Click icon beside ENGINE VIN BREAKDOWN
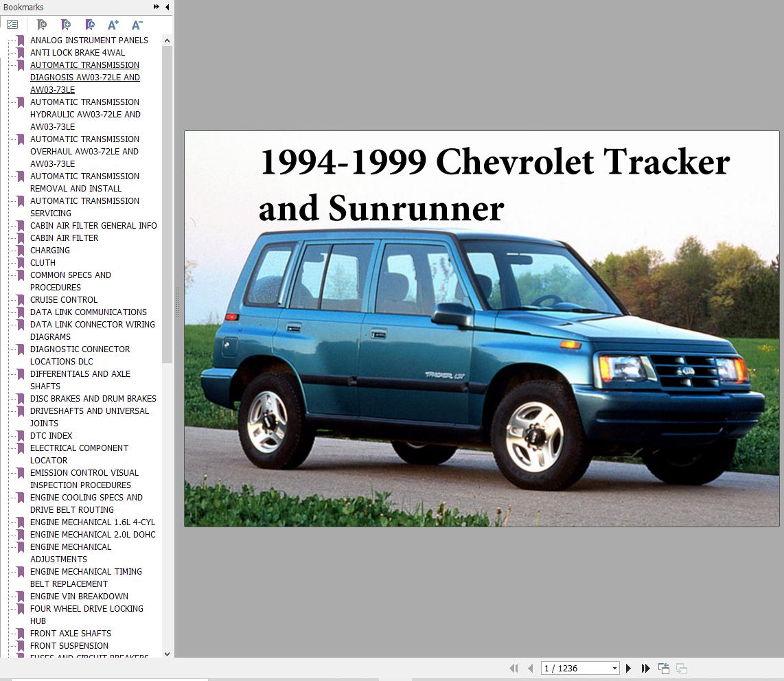 [x=21, y=597]
